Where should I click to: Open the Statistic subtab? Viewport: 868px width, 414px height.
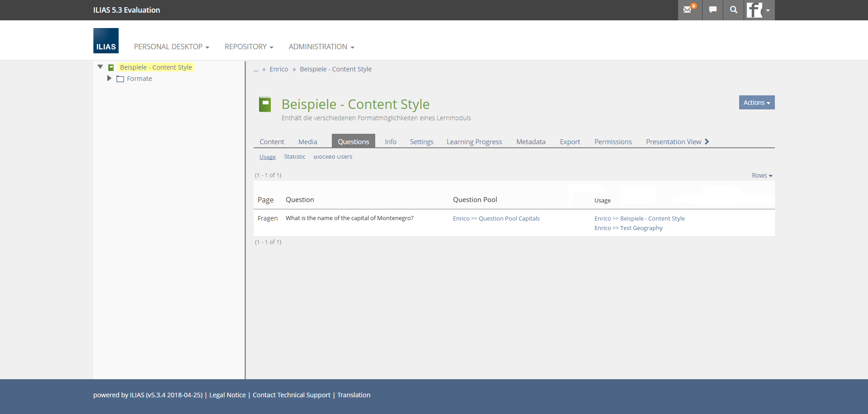[294, 157]
